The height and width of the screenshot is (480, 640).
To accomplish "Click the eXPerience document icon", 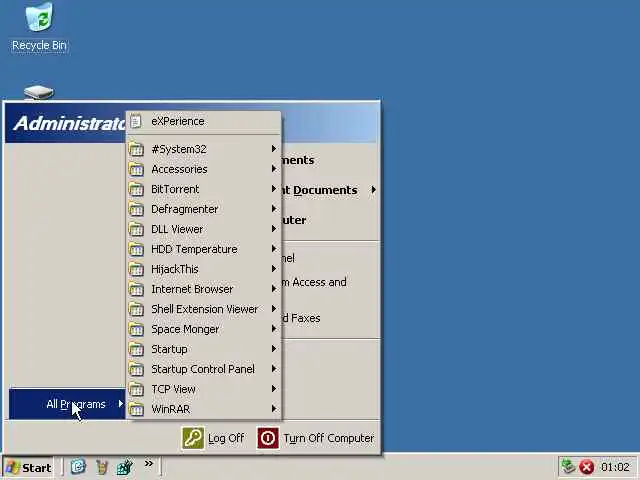I will point(136,121).
